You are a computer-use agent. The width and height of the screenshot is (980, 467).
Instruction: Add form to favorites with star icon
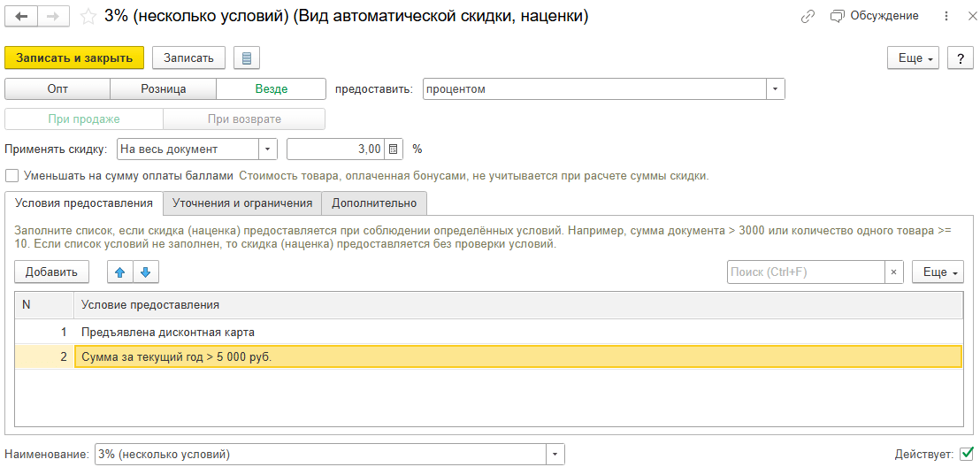coord(88,17)
